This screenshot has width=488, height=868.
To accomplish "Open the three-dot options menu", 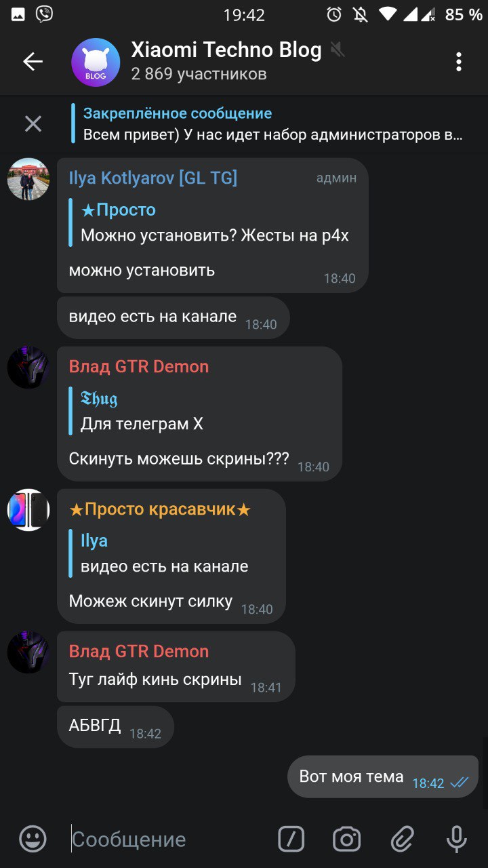I will pyautogui.click(x=459, y=62).
